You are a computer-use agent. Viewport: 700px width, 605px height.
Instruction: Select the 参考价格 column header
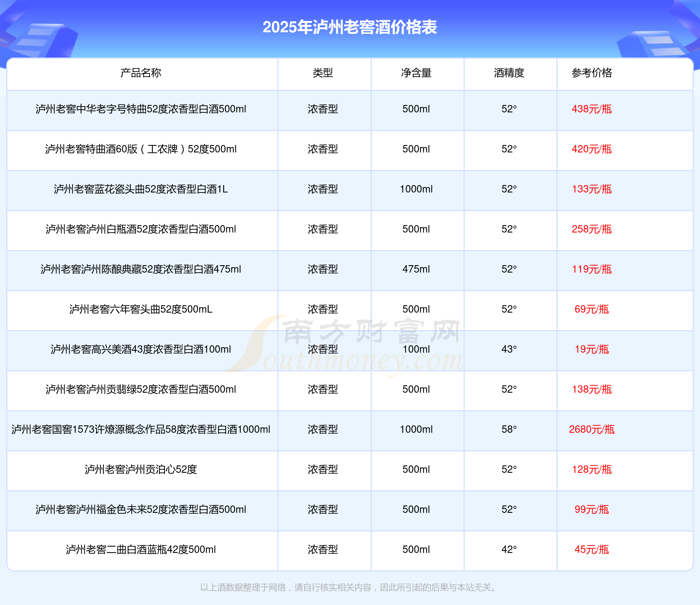pos(592,73)
